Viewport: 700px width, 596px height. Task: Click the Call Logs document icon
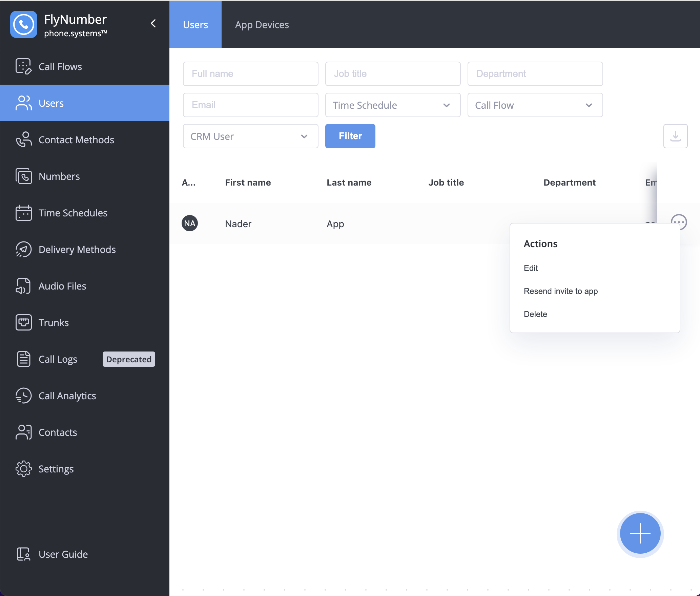(x=23, y=359)
